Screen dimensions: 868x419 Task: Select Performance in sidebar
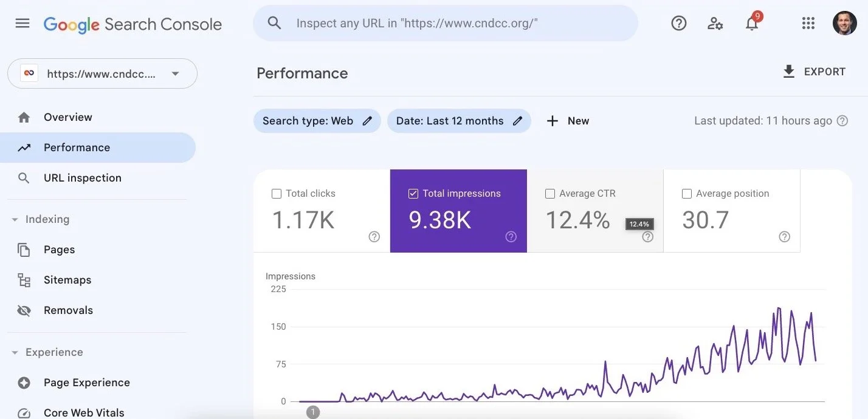tap(98, 148)
